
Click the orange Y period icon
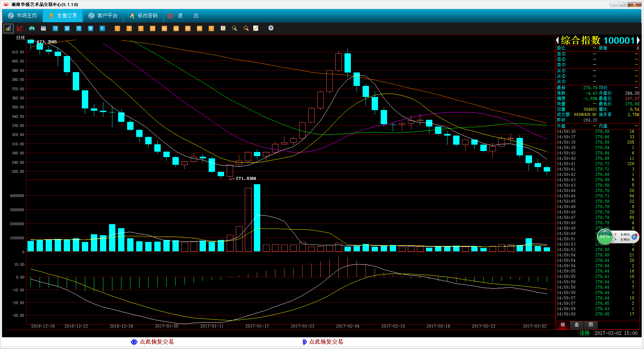pos(211,29)
